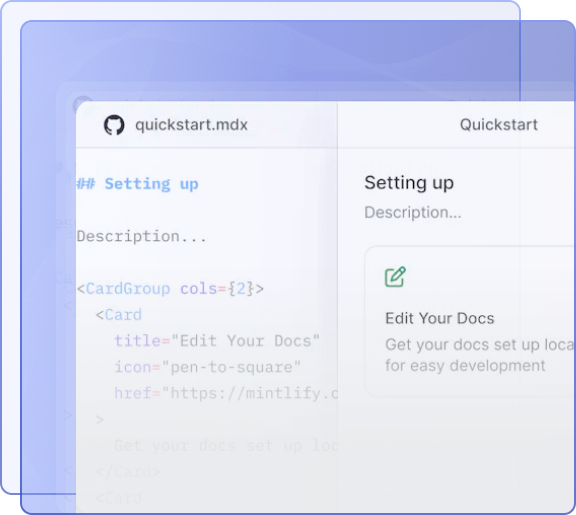
Task: Click the pen-to-square edit icon
Action: coord(395,277)
